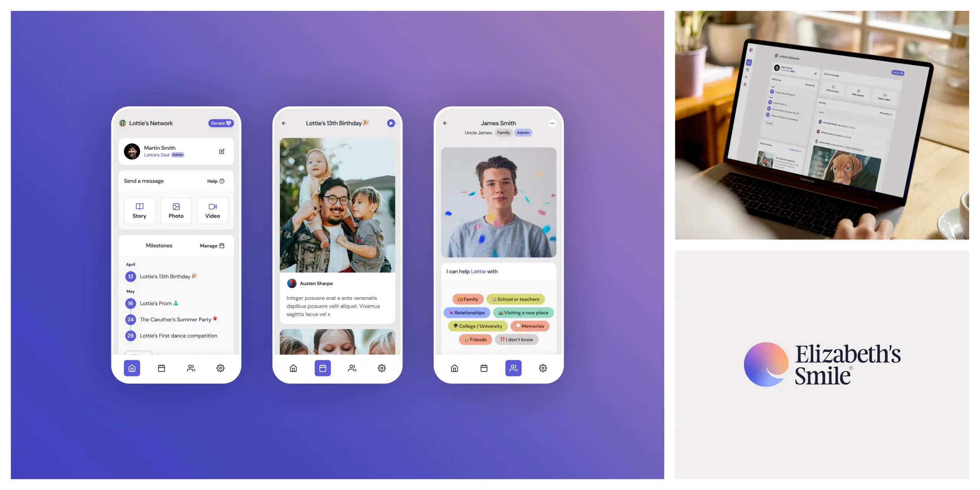This screenshot has width=980, height=490.
Task: Click the settings gear icon
Action: [220, 367]
